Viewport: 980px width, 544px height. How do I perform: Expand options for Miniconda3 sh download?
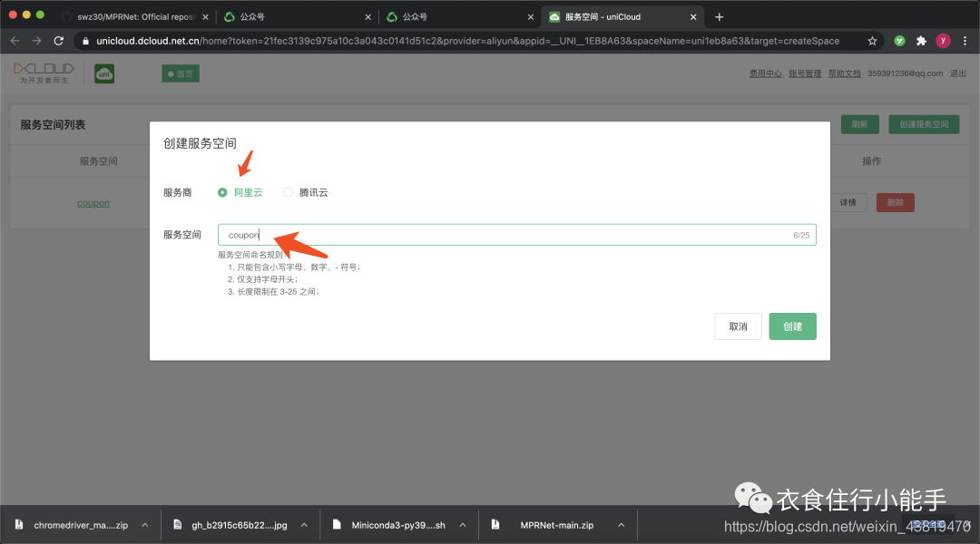pyautogui.click(x=463, y=525)
